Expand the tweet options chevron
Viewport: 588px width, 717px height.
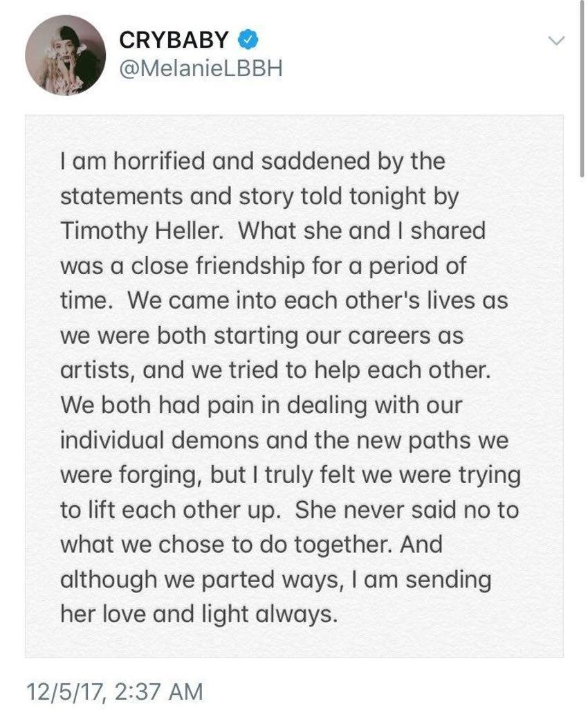tap(556, 41)
